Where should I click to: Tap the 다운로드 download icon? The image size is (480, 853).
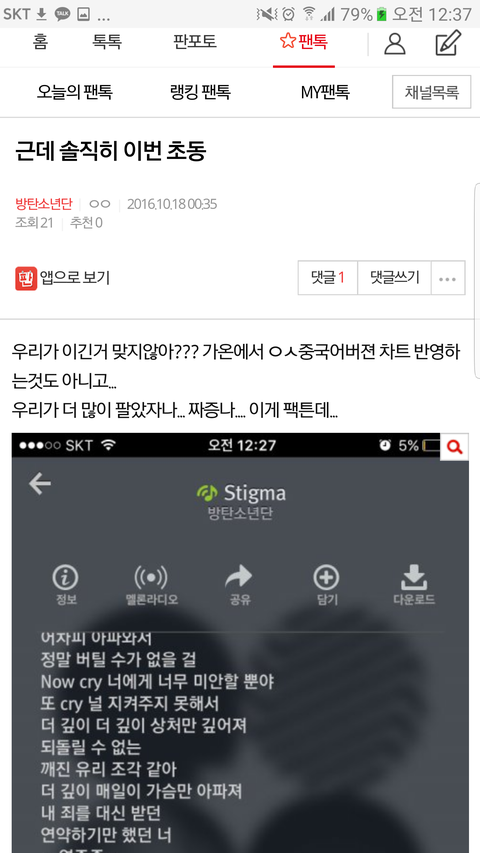(414, 577)
